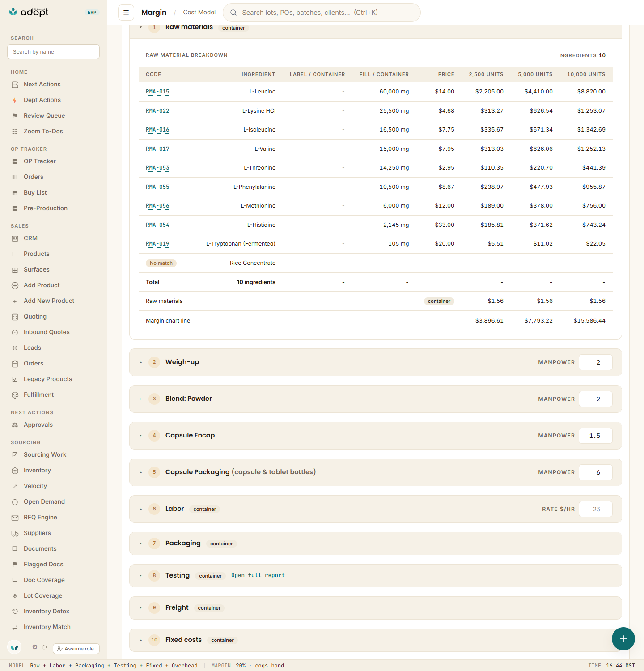Click the Margin breadcrumb

[154, 13]
